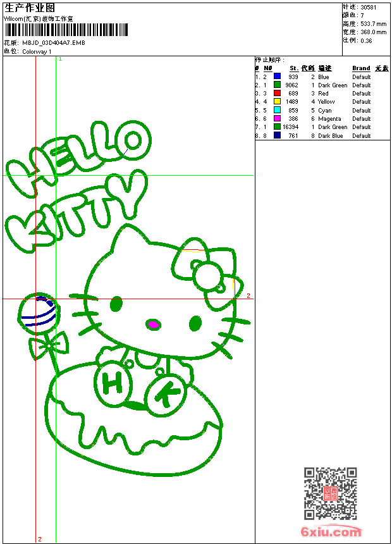Screen dimensions: 392x544
Task: Click the N# column header
Action: pyautogui.click(x=268, y=68)
